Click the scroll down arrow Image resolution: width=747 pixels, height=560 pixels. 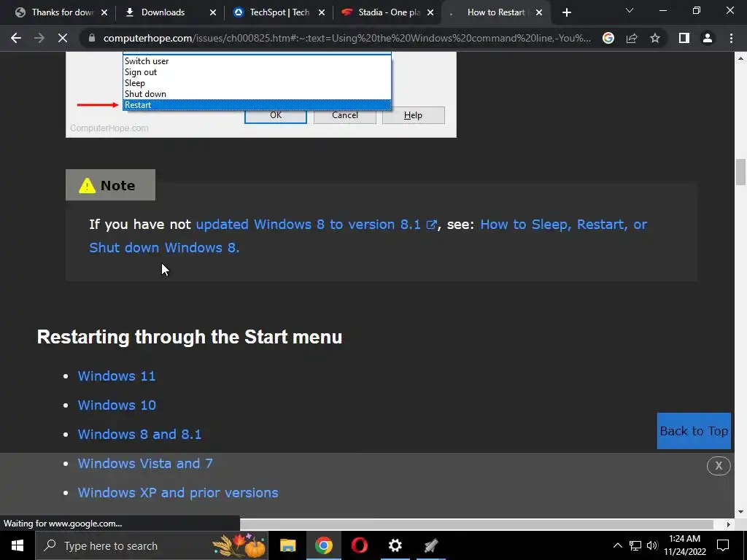coord(740,513)
